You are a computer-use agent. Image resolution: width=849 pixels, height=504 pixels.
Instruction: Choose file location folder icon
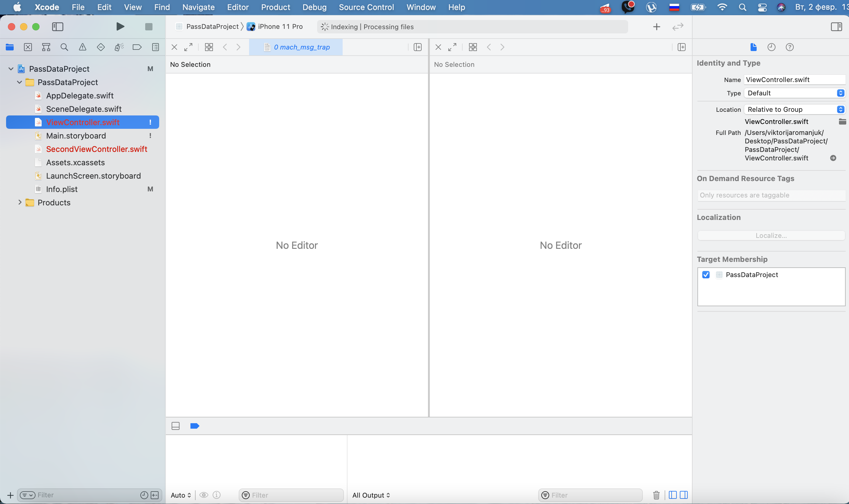point(842,122)
